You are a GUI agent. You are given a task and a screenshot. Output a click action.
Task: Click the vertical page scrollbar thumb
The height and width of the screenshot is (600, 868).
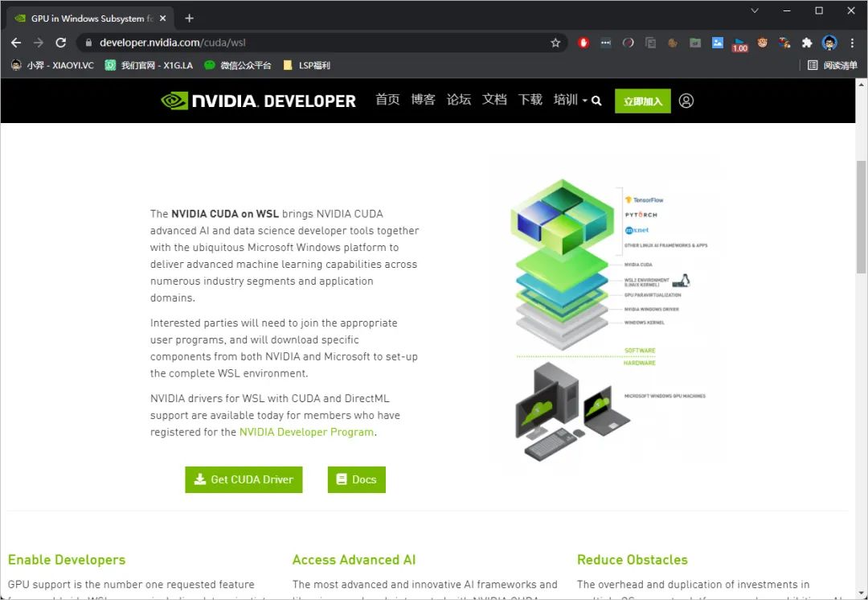862,216
